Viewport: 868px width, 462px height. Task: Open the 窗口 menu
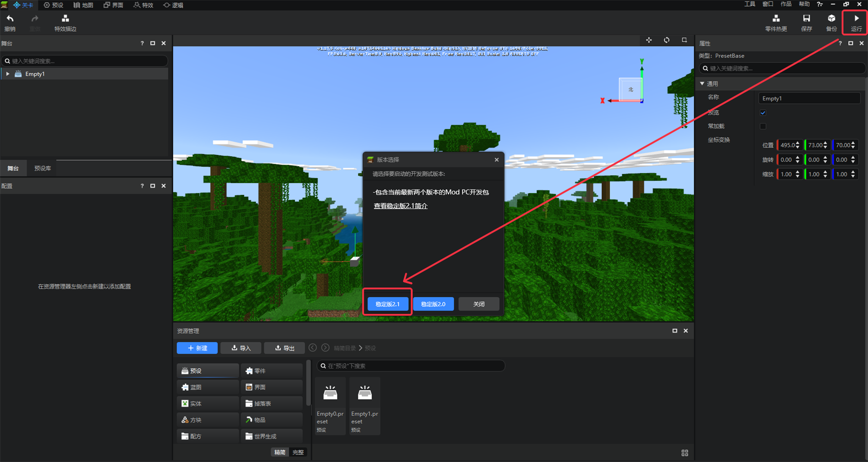(x=768, y=4)
